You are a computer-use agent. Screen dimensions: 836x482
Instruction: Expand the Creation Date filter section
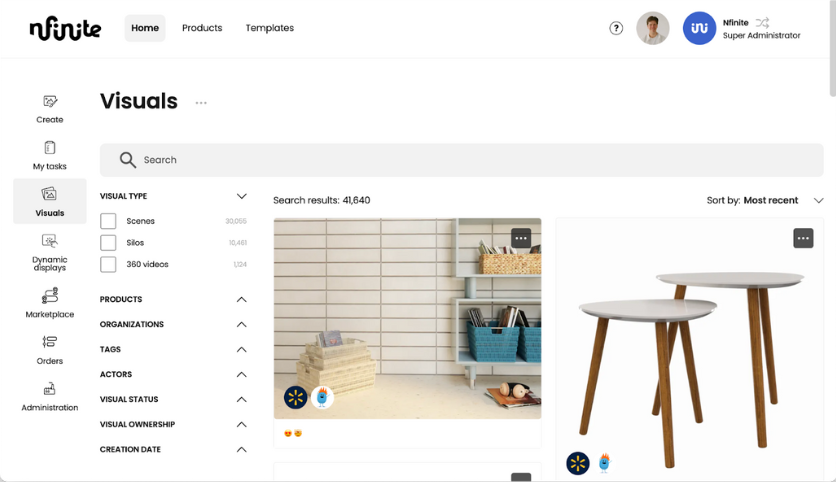(x=242, y=449)
